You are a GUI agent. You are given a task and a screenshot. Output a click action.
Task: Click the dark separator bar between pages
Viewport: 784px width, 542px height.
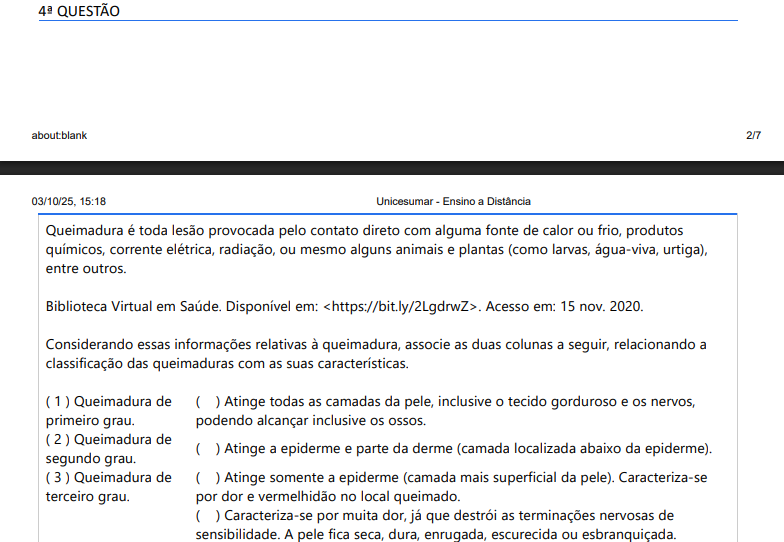(392, 168)
